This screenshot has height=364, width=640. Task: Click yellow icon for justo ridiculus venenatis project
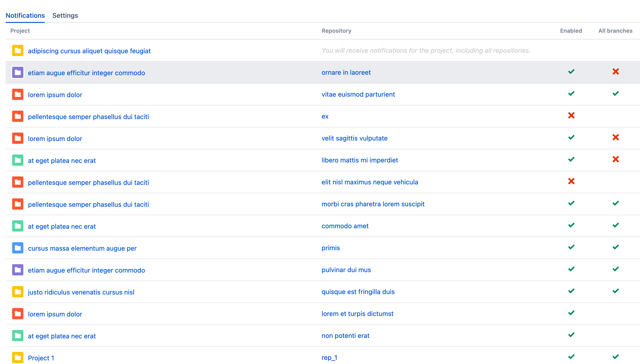coord(18,292)
